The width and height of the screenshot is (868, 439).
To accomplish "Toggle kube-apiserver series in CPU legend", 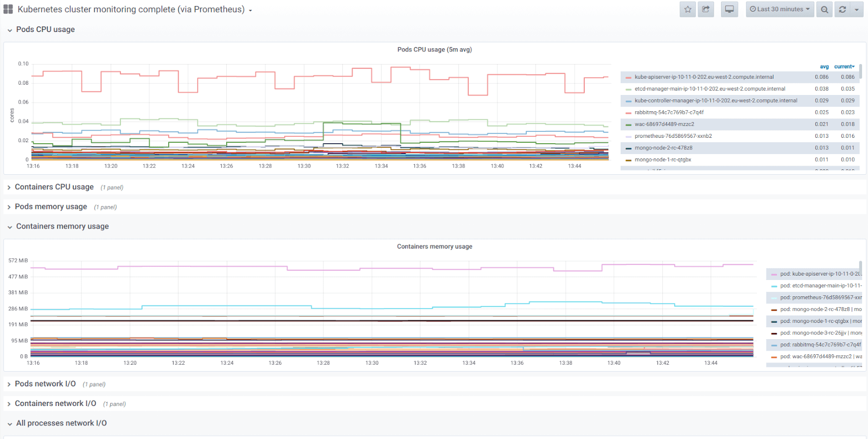I will [704, 77].
